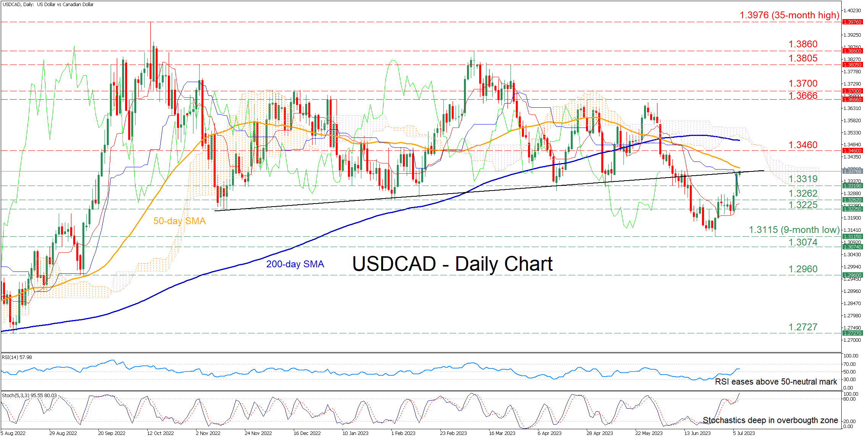Click the 1.3115 (9-month low) annotation

794,230
